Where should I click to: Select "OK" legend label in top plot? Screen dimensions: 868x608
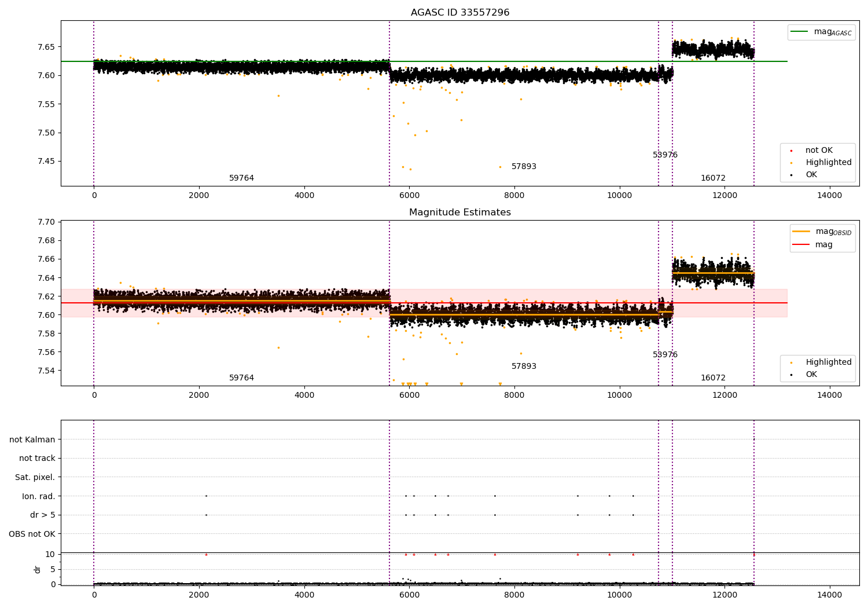pos(811,175)
